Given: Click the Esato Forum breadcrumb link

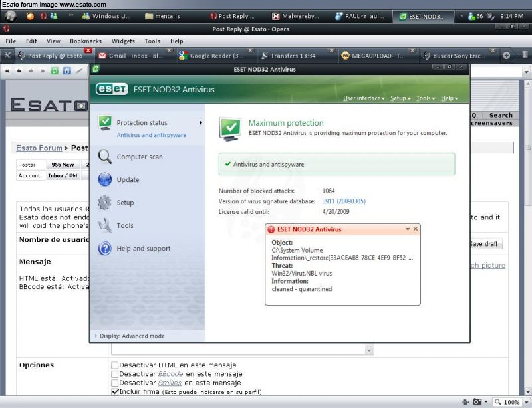Looking at the screenshot, I should 39,148.
